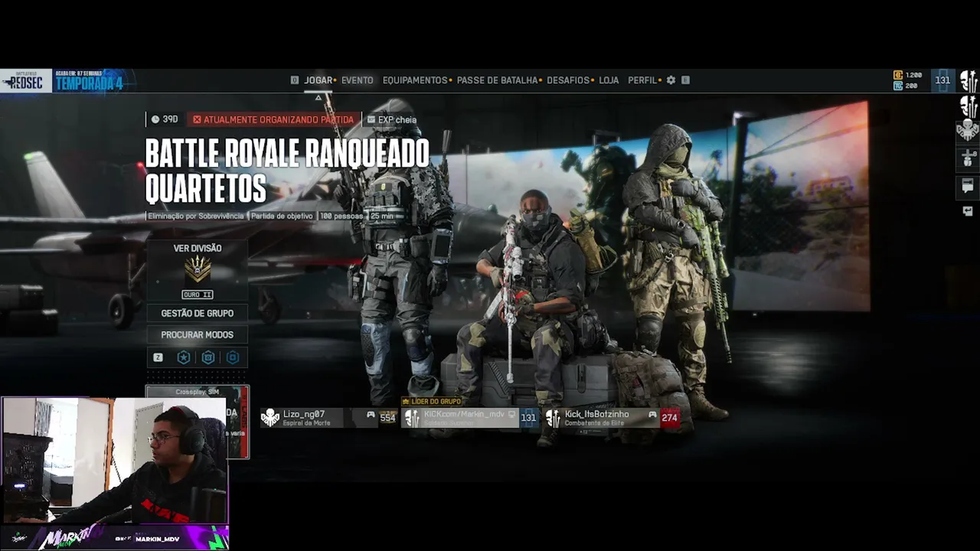Image resolution: width=980 pixels, height=551 pixels.
Task: Click the skull emblem on Markin_mdv's card
Action: tap(412, 417)
